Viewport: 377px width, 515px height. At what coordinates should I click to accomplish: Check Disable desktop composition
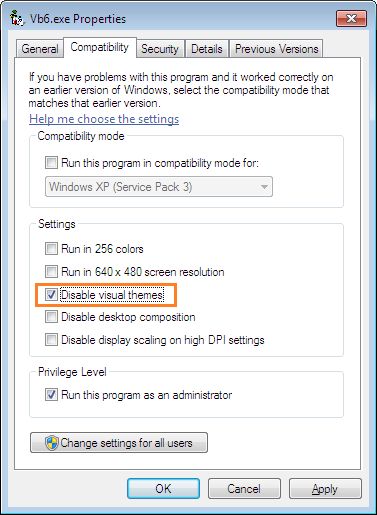51,317
